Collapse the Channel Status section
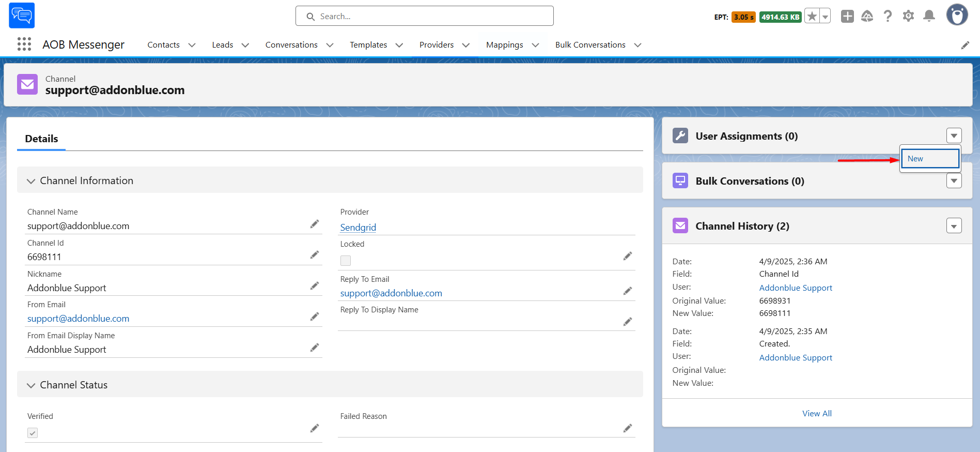Screen dimensions: 980x452 click(x=31, y=385)
